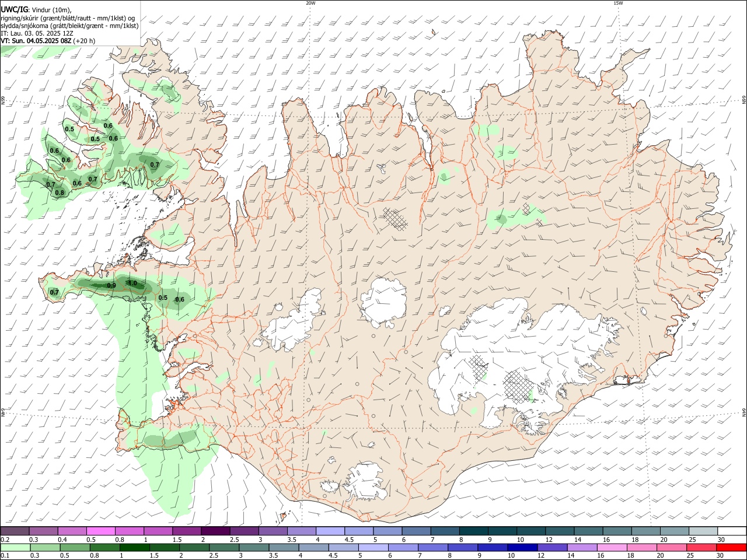Click the '0.4' label on the snow scale
This screenshot has height=560, width=747.
tap(62, 540)
